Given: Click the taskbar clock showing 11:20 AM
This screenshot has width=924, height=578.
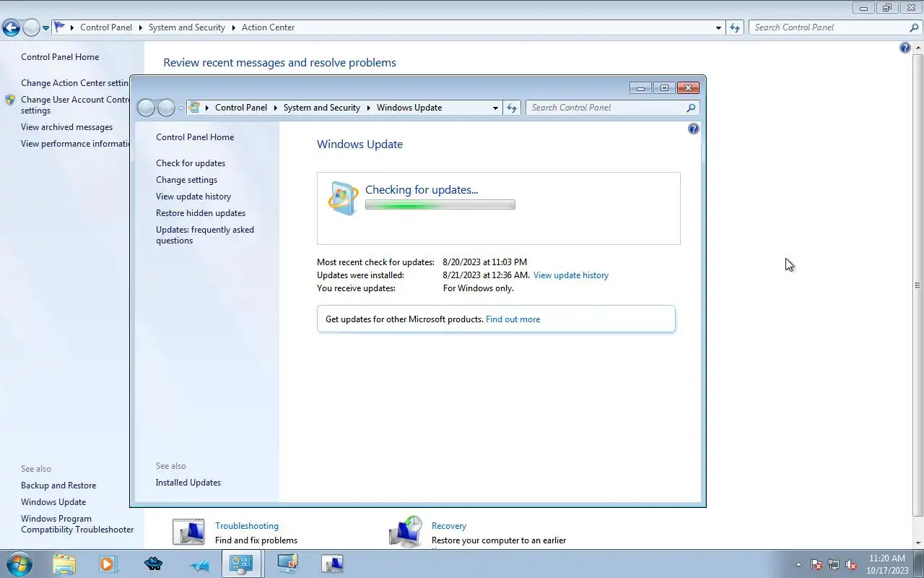Looking at the screenshot, I should [x=887, y=558].
